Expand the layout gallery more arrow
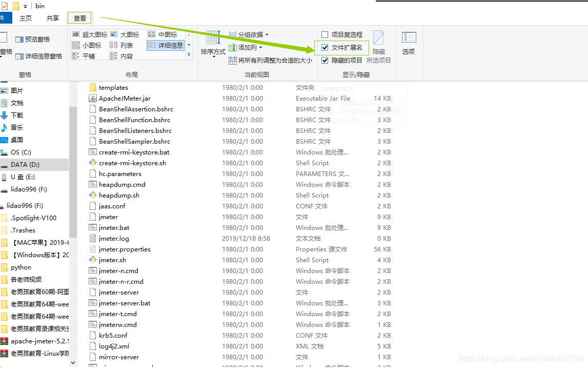This screenshot has width=588, height=368. (x=189, y=55)
